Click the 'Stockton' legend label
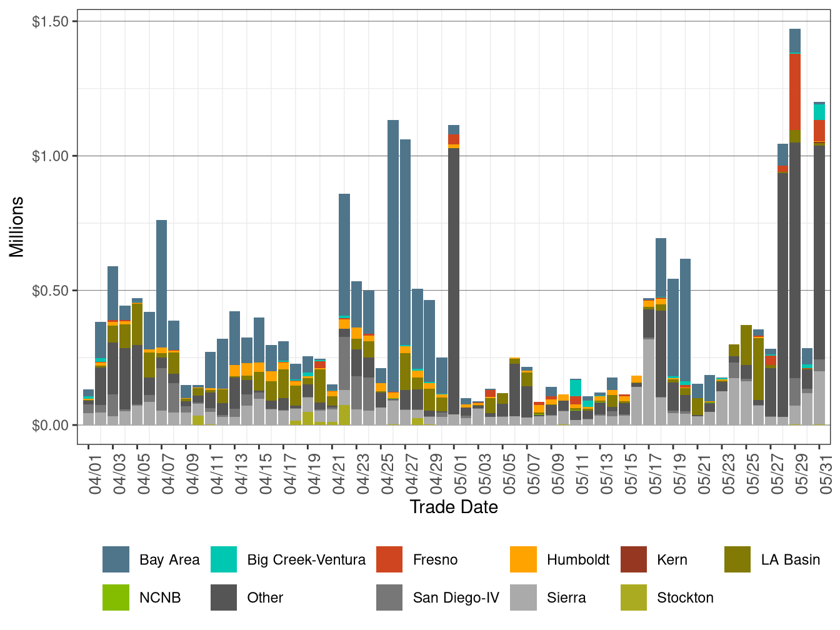 tap(685, 598)
